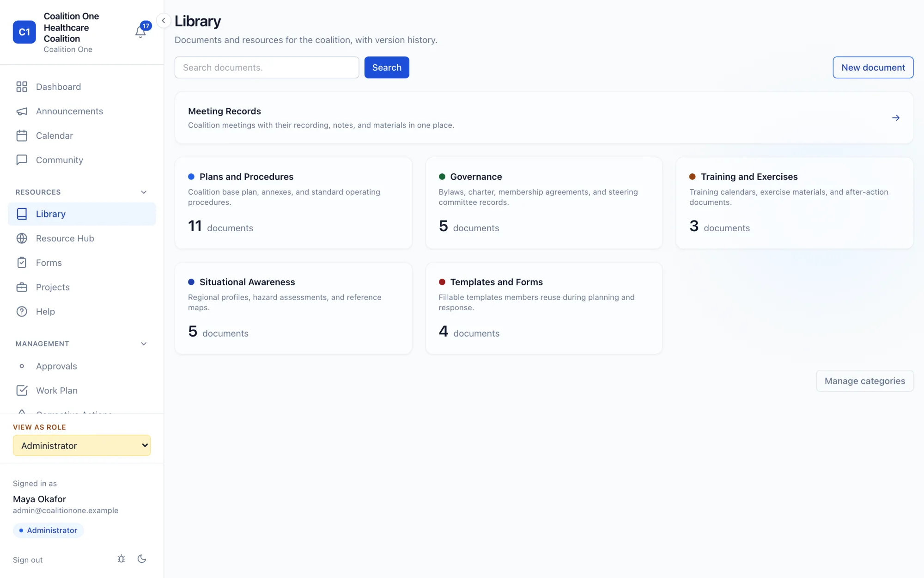Collapse the sidebar with the chevron button
The height and width of the screenshot is (578, 924).
point(164,21)
